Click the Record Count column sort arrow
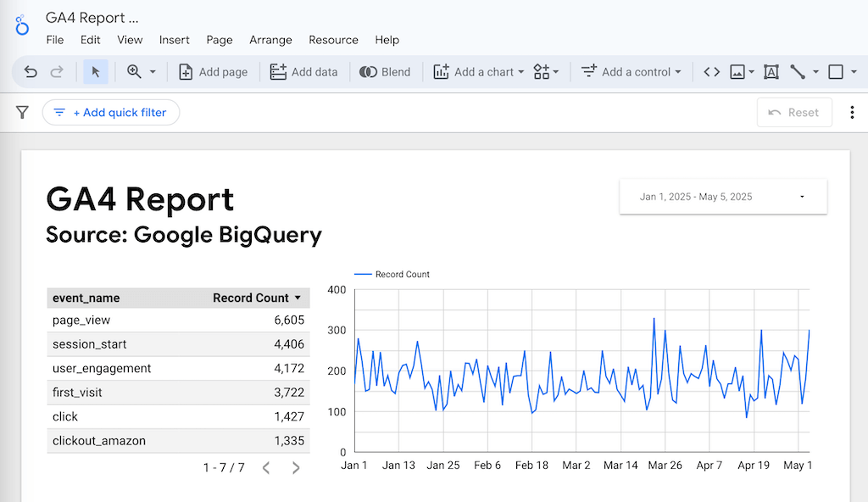Viewport: 868px width, 502px height. pyautogui.click(x=298, y=298)
